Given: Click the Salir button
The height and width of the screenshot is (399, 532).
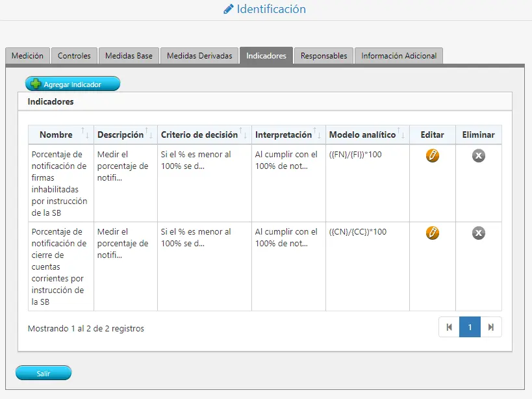Looking at the screenshot, I should coord(44,373).
